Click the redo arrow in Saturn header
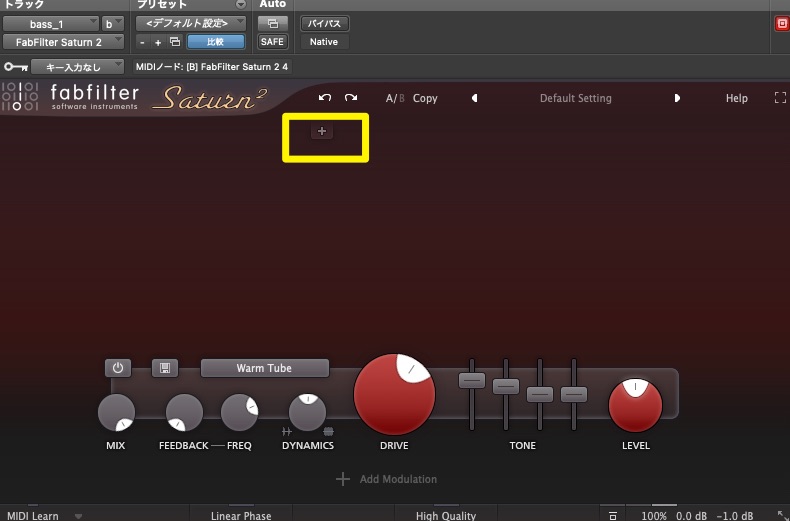The width and height of the screenshot is (790, 521). pos(351,98)
